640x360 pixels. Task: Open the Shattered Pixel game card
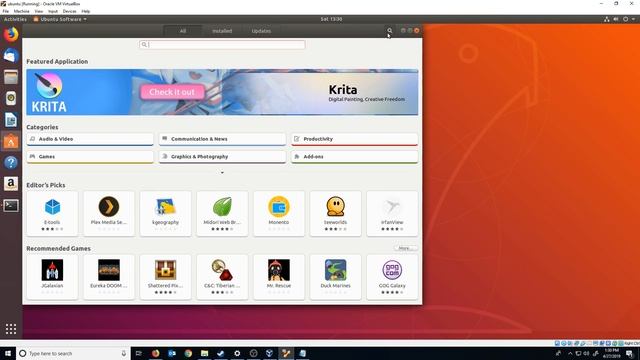[165, 277]
